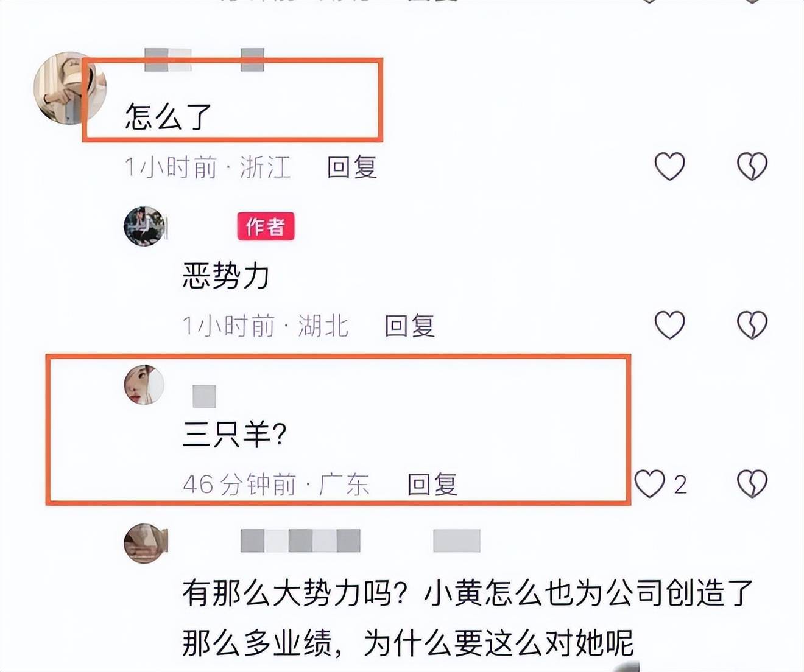804x672 pixels.
Task: Open the Zhejiang commenter's avatar
Action: pos(69,88)
